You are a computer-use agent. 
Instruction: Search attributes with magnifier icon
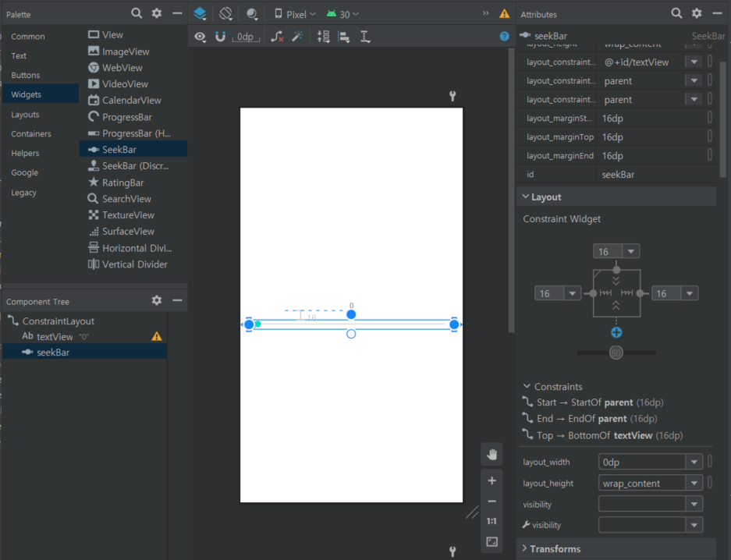(x=676, y=13)
